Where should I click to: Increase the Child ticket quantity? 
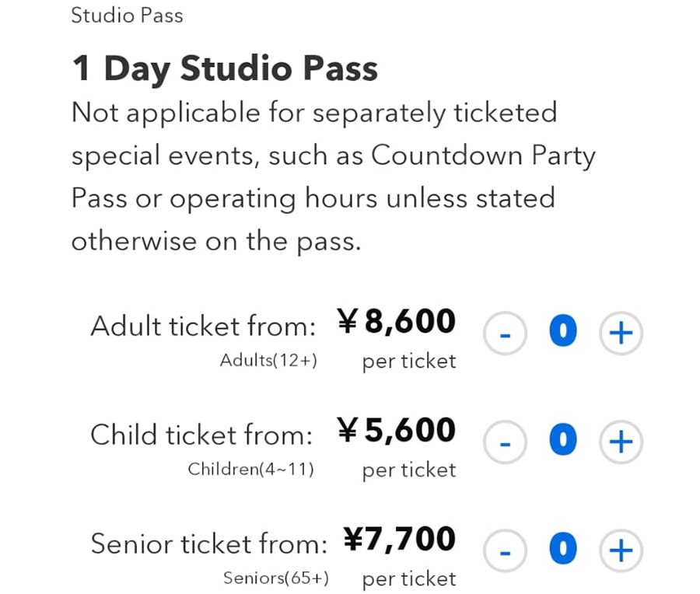coord(621,442)
